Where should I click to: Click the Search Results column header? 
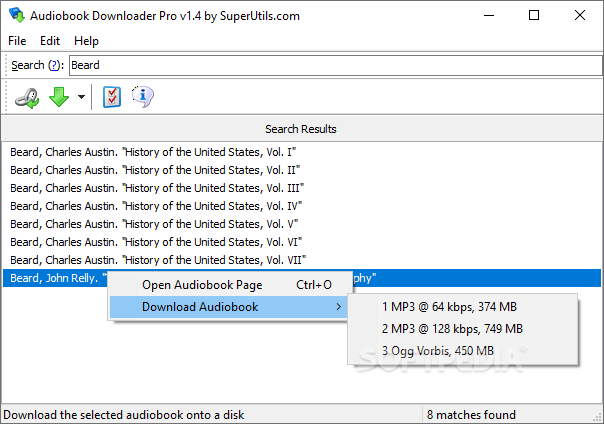click(x=301, y=129)
